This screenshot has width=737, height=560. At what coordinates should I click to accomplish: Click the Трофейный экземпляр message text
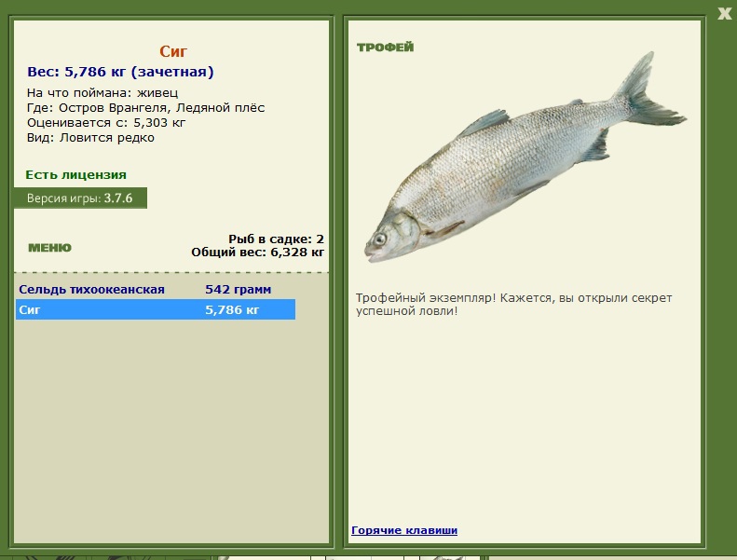pos(513,304)
